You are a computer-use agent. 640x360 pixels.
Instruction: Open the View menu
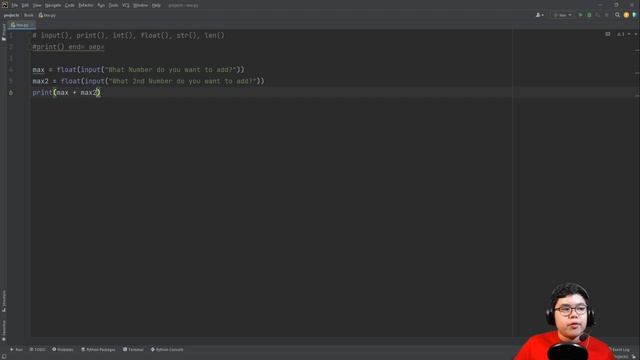(x=37, y=5)
